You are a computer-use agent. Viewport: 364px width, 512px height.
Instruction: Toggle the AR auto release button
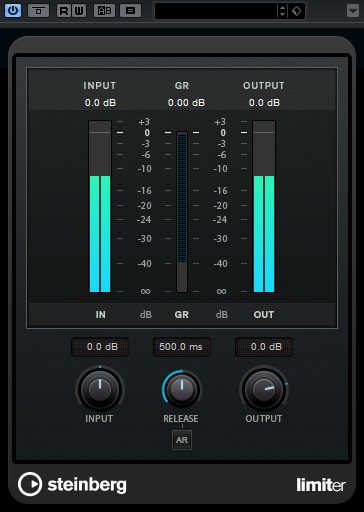(182, 440)
